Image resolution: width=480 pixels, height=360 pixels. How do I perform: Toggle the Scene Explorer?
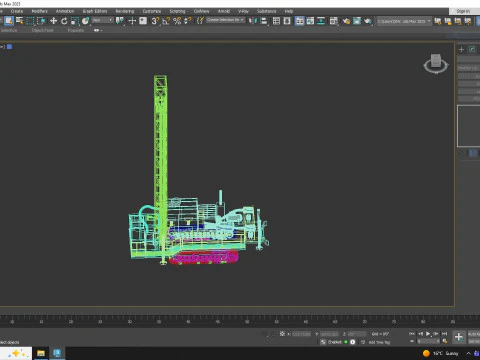tap(276, 21)
